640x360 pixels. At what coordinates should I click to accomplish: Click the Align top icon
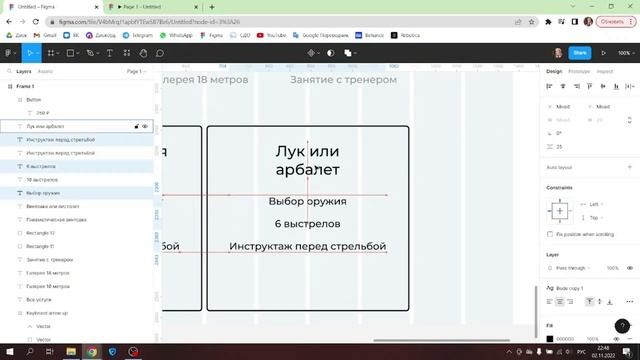(589, 86)
